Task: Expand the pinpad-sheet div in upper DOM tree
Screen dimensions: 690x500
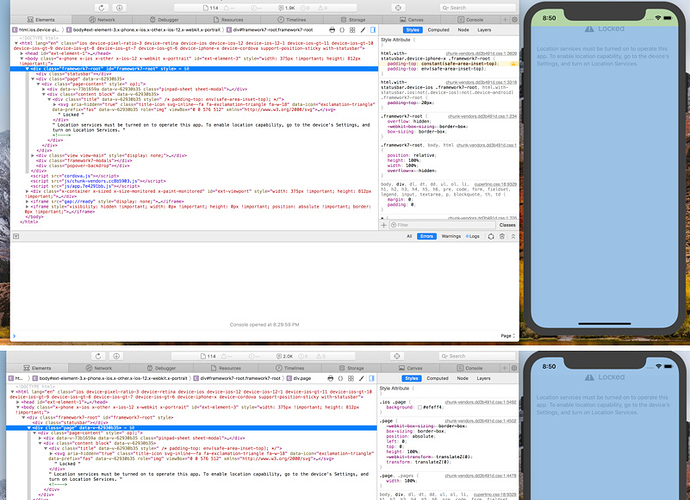Action: coord(43,89)
